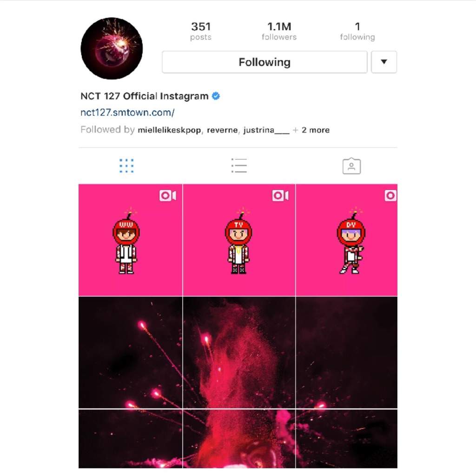This screenshot has width=476, height=474.
Task: Click video icon on DY post
Action: click(x=390, y=195)
